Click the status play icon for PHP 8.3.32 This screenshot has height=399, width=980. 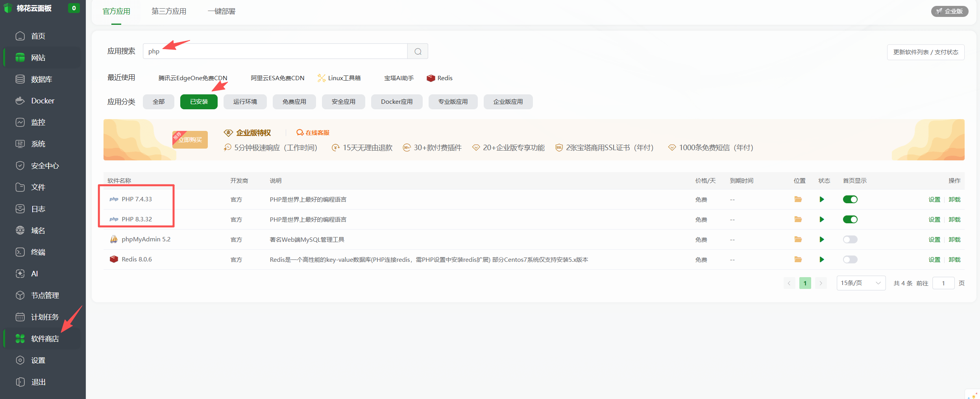click(822, 219)
